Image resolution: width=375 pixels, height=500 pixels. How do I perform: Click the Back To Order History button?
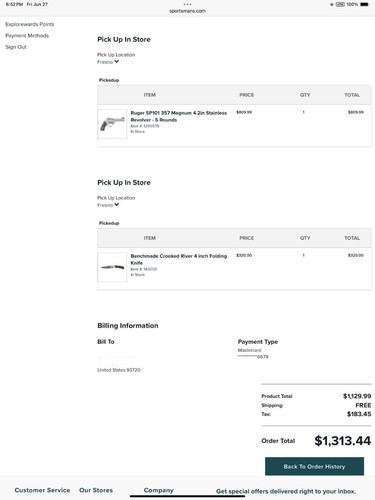[314, 466]
